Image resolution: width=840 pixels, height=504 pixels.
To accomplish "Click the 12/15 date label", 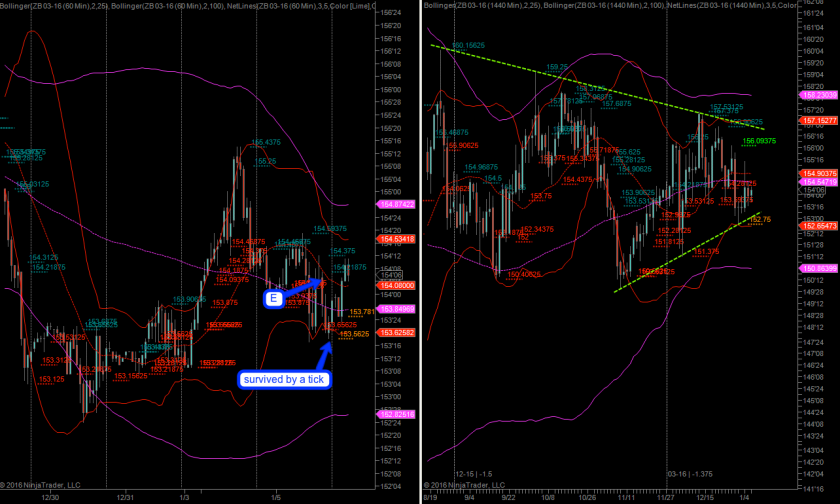I will pyautogui.click(x=705, y=497).
